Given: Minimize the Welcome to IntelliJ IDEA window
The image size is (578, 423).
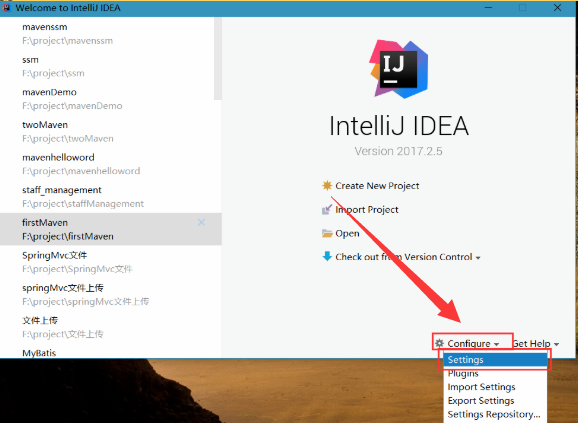Looking at the screenshot, I should (488, 8).
